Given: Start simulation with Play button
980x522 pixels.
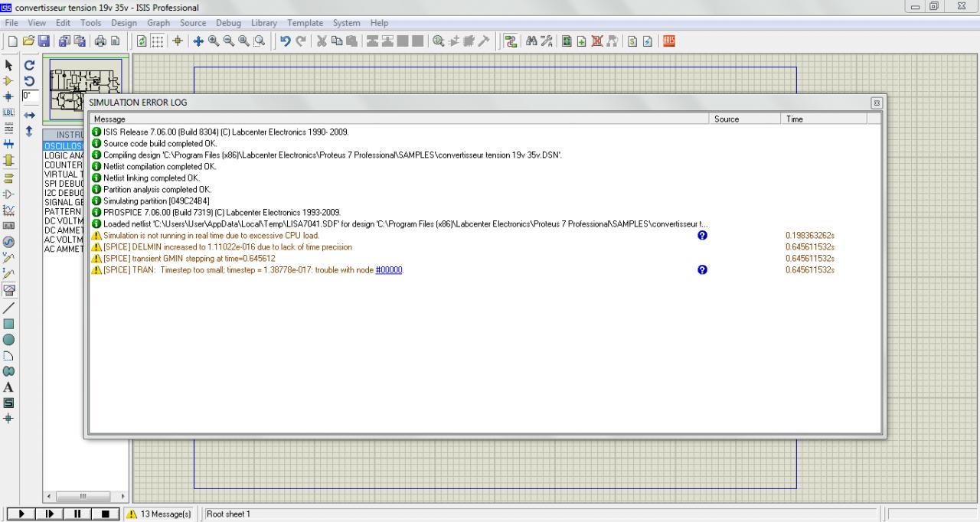Looking at the screenshot, I should tap(20, 514).
